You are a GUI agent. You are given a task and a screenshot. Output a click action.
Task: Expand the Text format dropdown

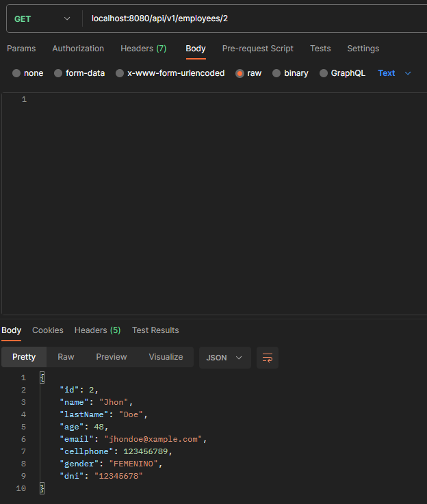394,73
